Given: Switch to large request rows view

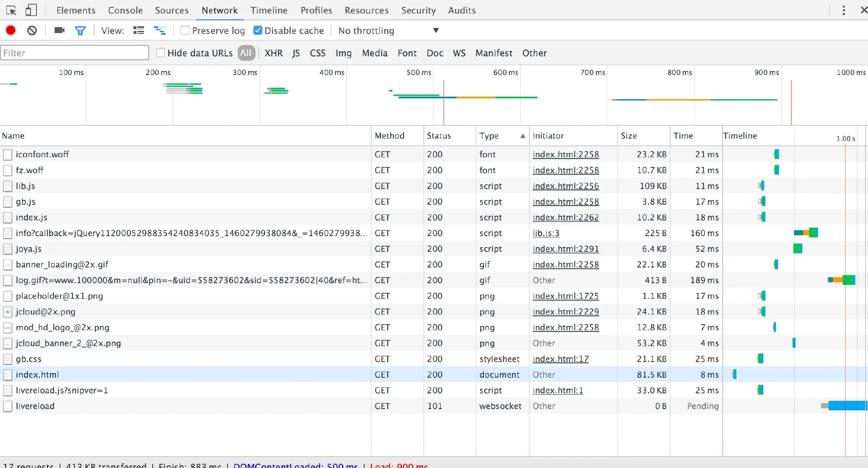Looking at the screenshot, I should [139, 31].
